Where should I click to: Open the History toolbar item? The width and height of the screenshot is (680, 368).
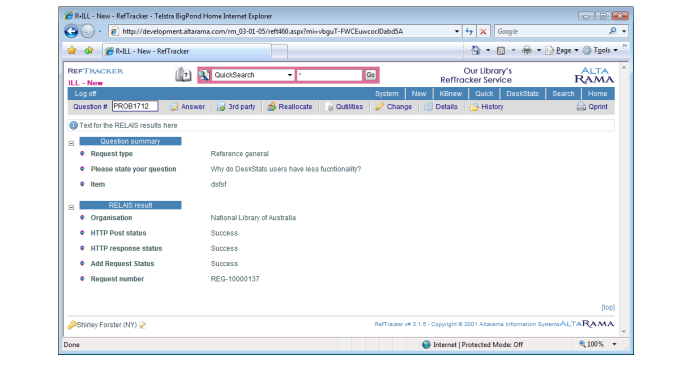(487, 107)
